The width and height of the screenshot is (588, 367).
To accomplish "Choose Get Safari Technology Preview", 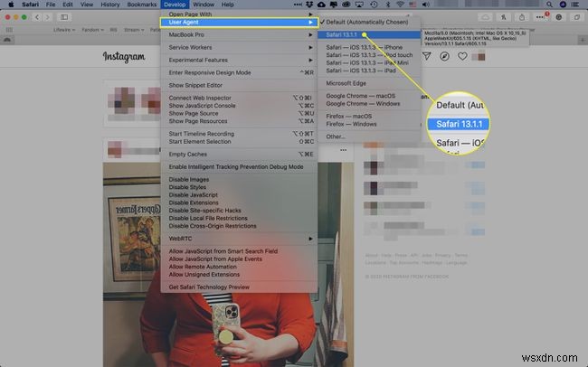I will [x=239, y=287].
